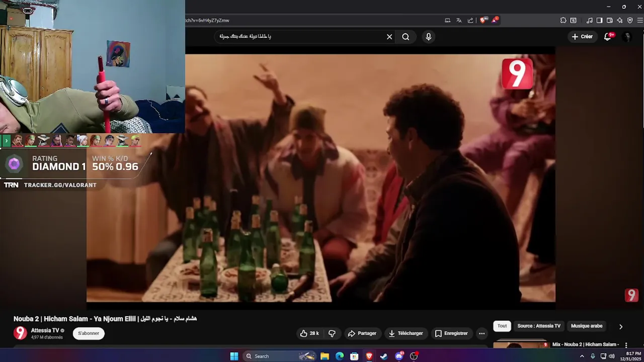
Task: Click the browser address bar URL
Action: [x=207, y=21]
